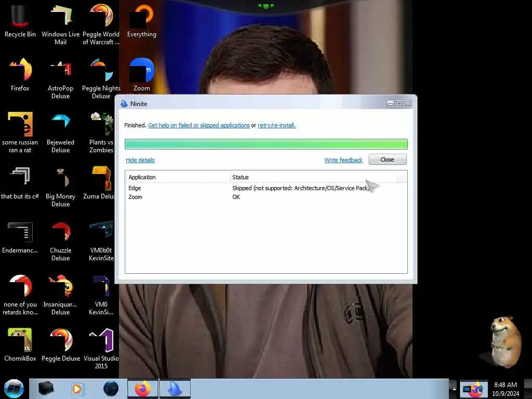Click the system tray icon by the clock

(x=473, y=389)
